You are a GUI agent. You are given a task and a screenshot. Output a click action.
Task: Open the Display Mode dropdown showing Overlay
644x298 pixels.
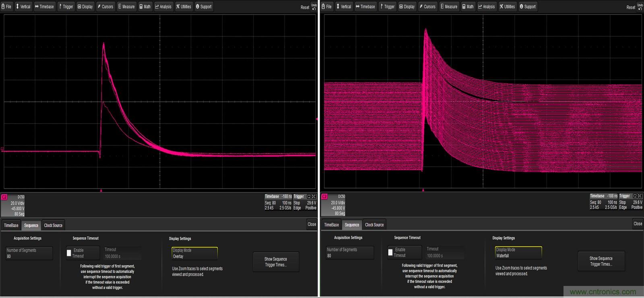coord(194,253)
